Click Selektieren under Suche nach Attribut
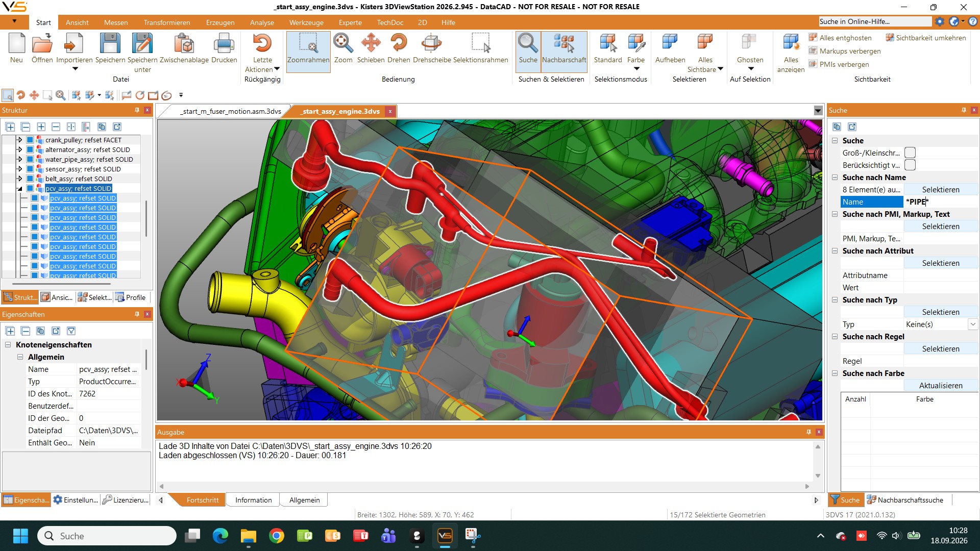 pos(941,263)
